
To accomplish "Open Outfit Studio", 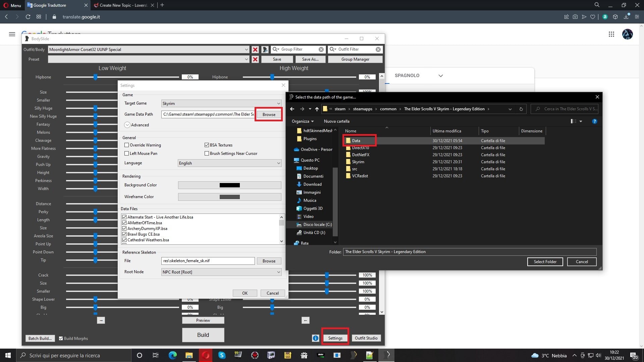I will (366, 338).
